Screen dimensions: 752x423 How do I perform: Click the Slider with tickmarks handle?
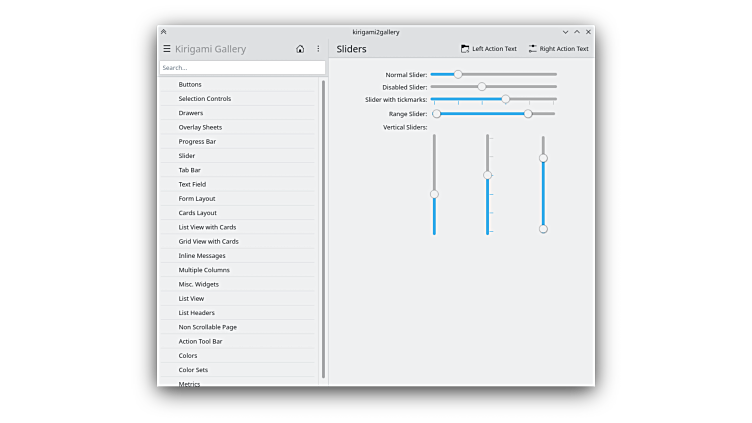coord(506,100)
